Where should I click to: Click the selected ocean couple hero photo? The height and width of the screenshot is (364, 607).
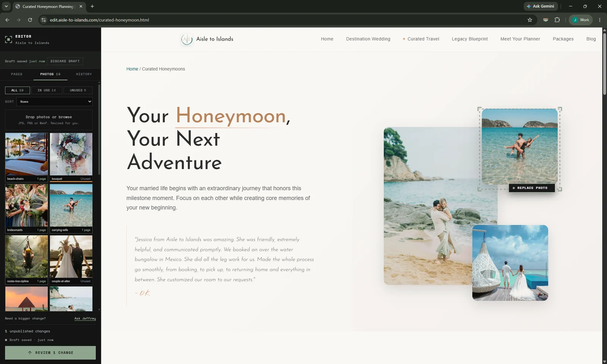coord(519,146)
